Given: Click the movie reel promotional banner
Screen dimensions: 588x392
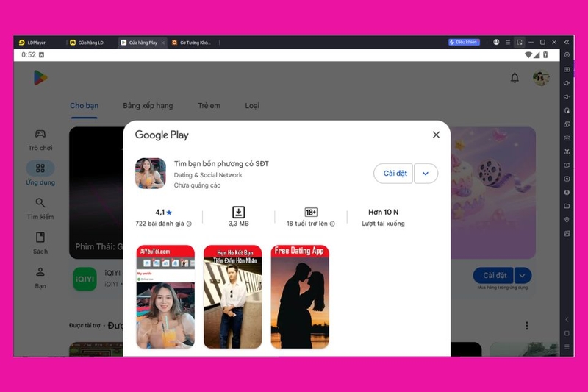Looking at the screenshot, I should 492,193.
